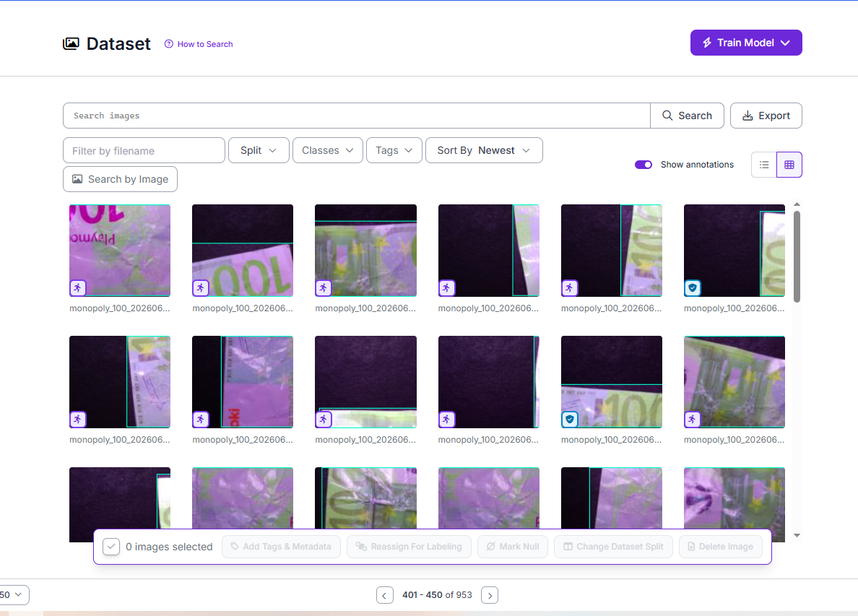Image resolution: width=858 pixels, height=616 pixels.
Task: Go to the next page arrow
Action: coord(490,595)
